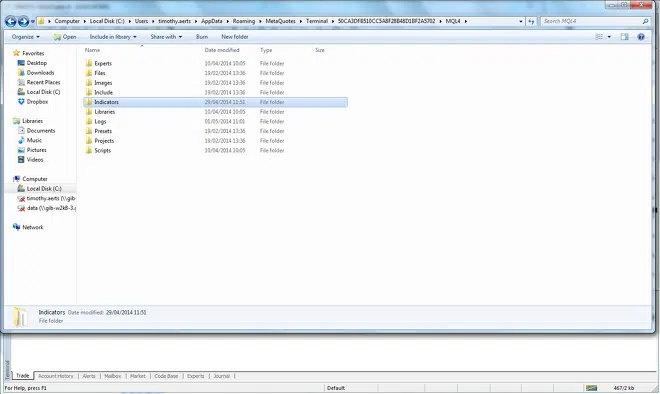Screen dimensions: 660x394
Task: Open the Share with dropdown
Action: pyautogui.click(x=166, y=37)
